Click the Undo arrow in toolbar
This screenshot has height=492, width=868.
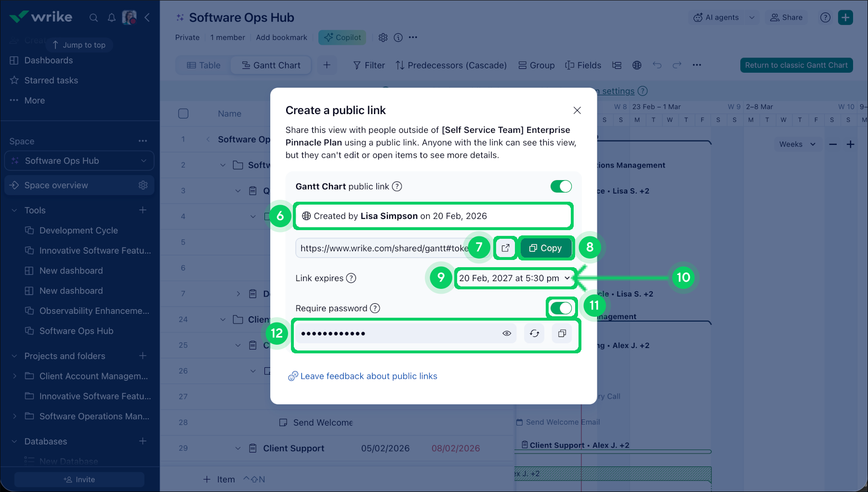tap(657, 65)
